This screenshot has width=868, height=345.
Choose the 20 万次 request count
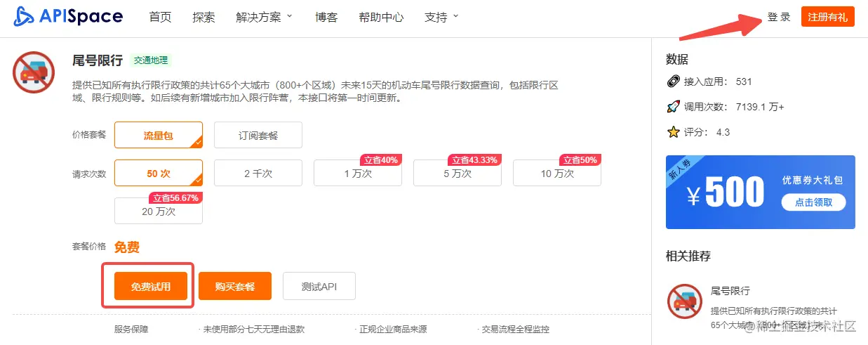click(x=159, y=211)
